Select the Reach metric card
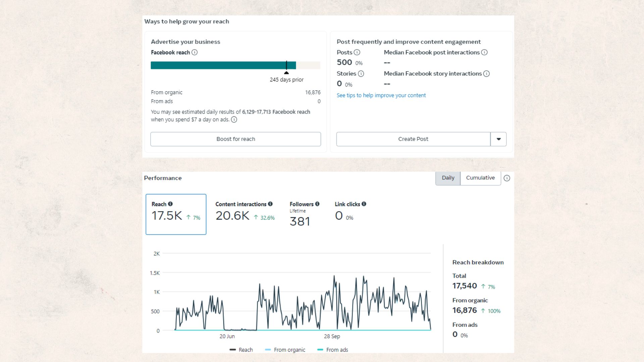 (x=176, y=214)
